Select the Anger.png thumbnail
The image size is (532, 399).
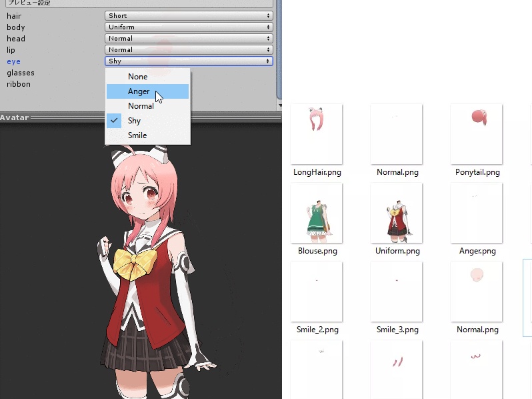[477, 213]
